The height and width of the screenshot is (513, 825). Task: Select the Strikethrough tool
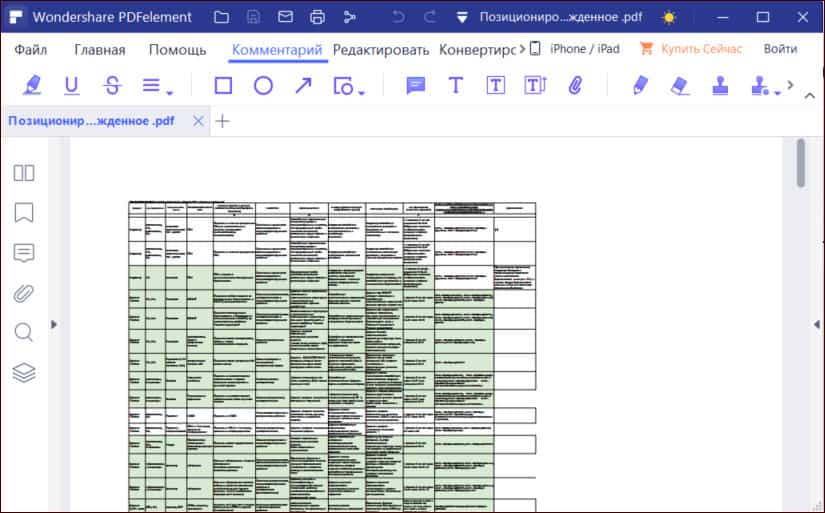point(112,85)
